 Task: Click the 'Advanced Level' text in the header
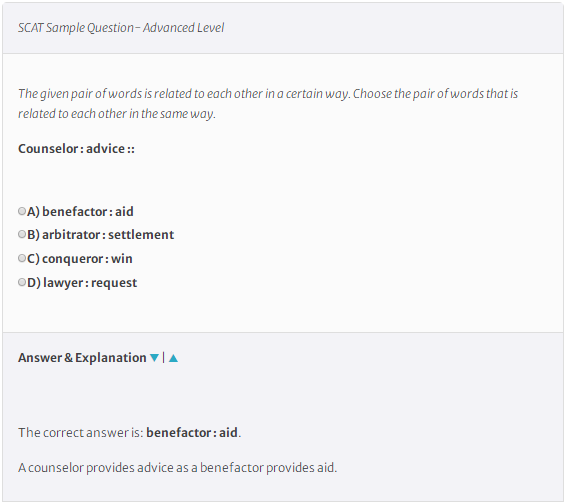coord(183,28)
